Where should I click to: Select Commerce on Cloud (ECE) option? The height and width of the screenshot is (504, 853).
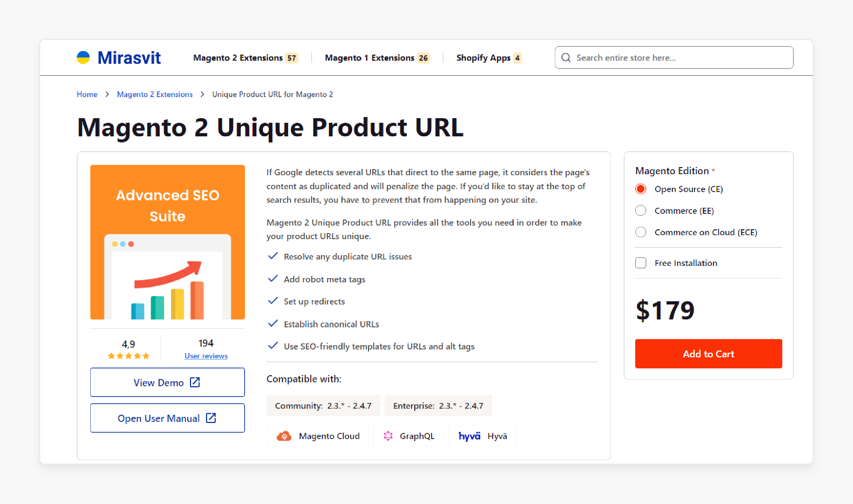tap(641, 232)
